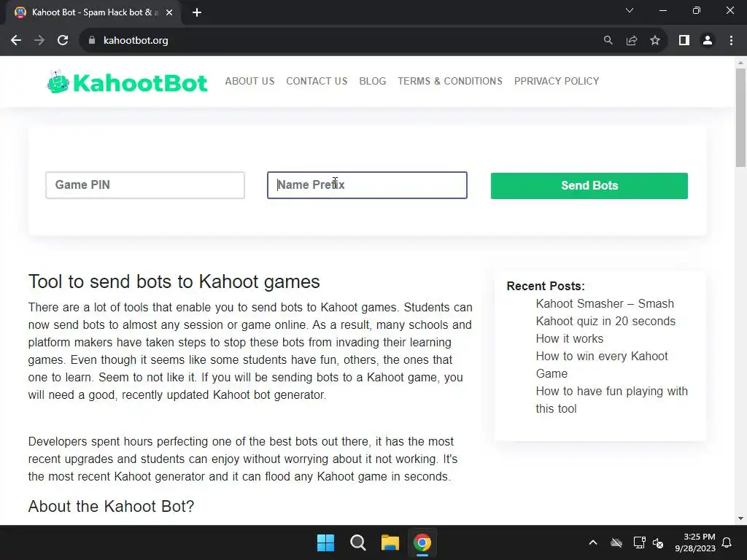View site info via the lock icon
This screenshot has height=560, width=747.
pyautogui.click(x=92, y=41)
